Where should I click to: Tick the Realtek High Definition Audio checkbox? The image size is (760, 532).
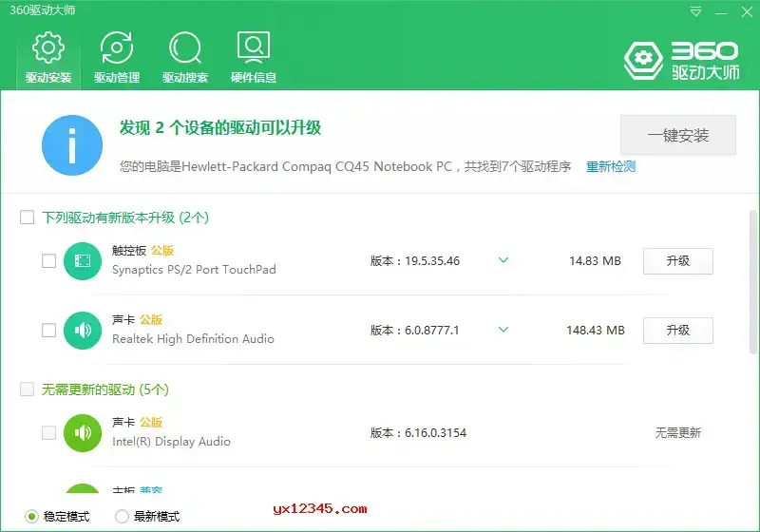(49, 331)
